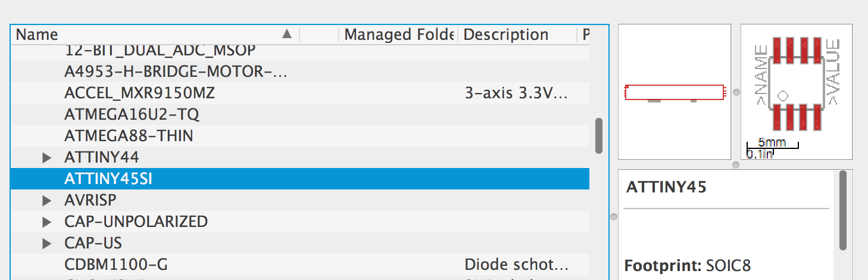The width and height of the screenshot is (868, 280).
Task: Sort by Name column sort arrow
Action: (x=287, y=34)
